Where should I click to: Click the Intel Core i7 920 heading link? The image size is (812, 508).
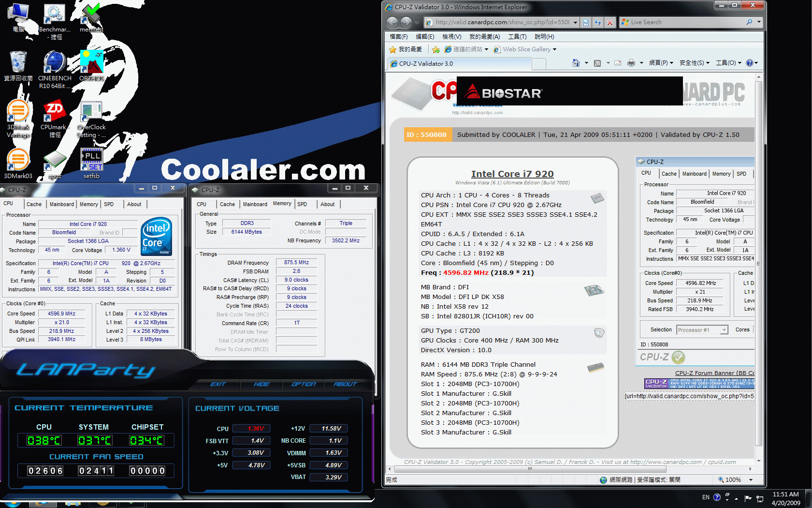point(512,174)
